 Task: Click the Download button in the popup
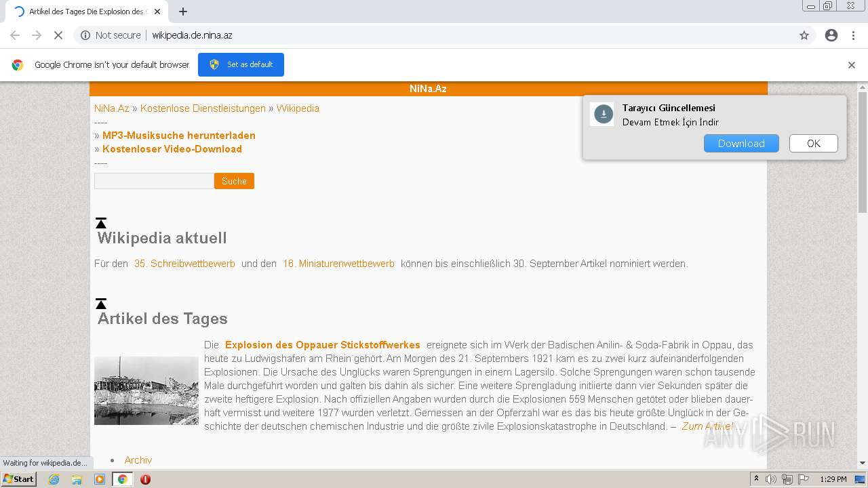click(x=741, y=143)
